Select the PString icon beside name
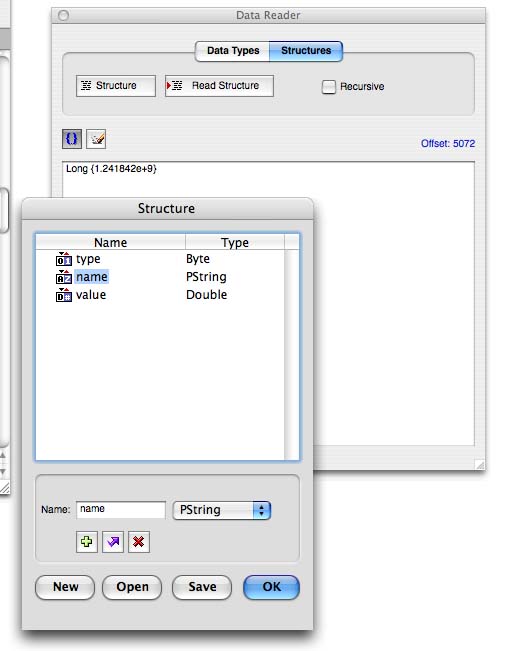 64,277
